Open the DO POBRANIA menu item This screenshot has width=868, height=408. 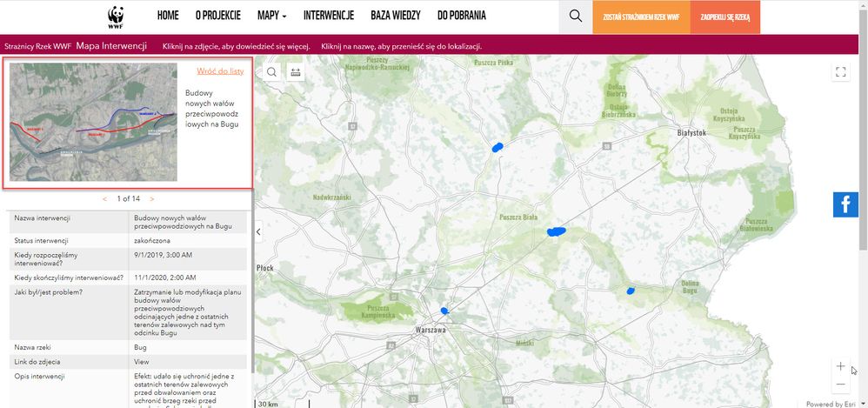(x=462, y=16)
